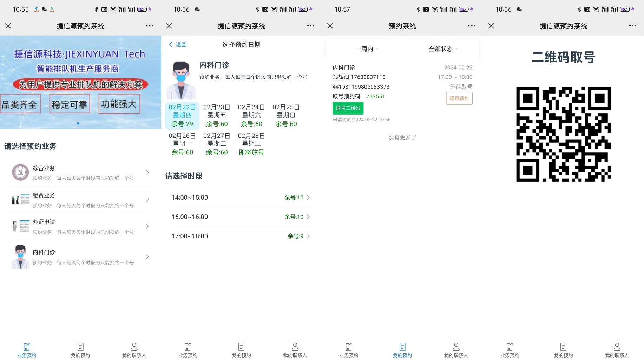Tap the 缴费业务 service thumbnail icon

[x=20, y=200]
